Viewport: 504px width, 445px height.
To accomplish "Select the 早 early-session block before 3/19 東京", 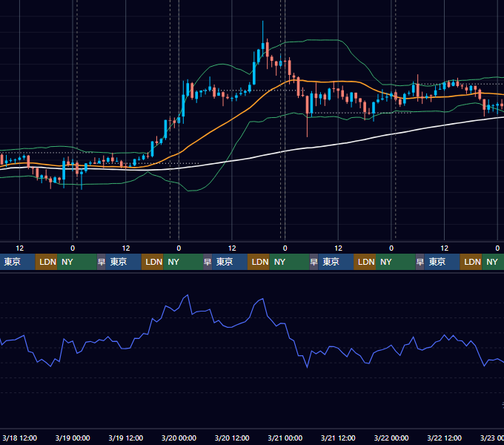I will click(x=102, y=262).
